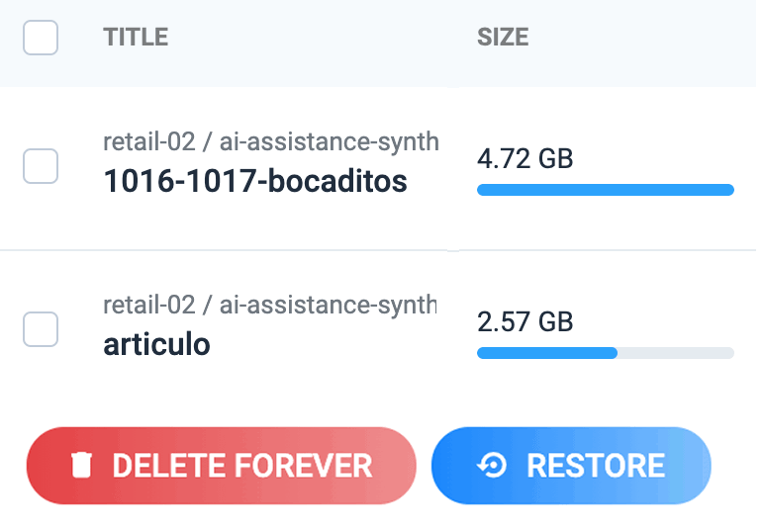763x532 pixels.
Task: Click the grey unfilled part of articulo's size bar
Action: click(x=676, y=353)
